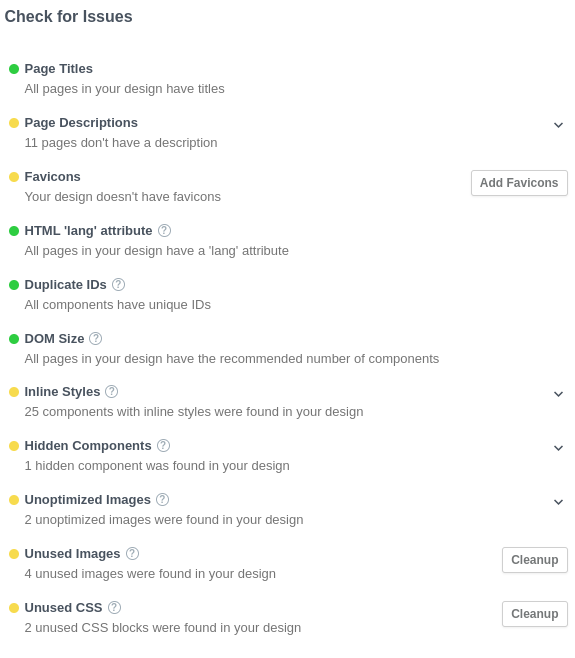Image resolution: width=575 pixels, height=658 pixels.
Task: Click the DOM Size help question mark
Action: [96, 338]
